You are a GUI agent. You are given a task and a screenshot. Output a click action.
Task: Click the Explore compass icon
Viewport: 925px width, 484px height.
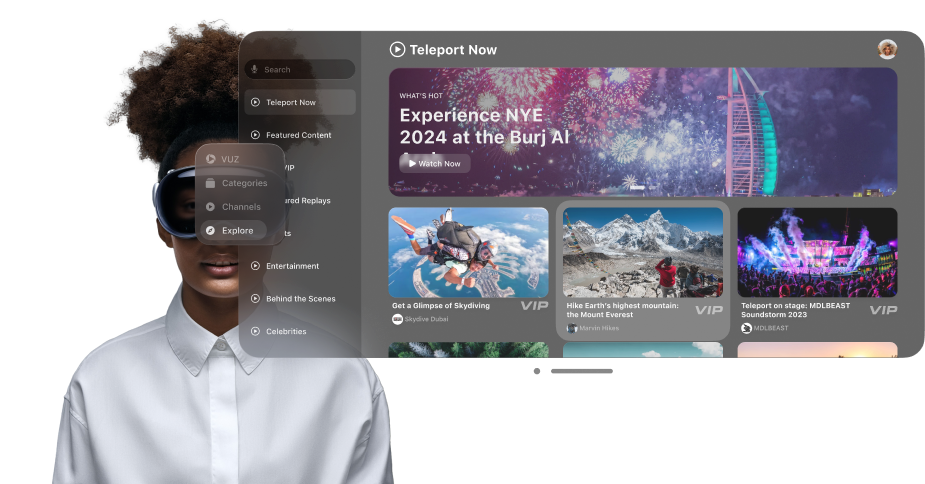coord(210,231)
